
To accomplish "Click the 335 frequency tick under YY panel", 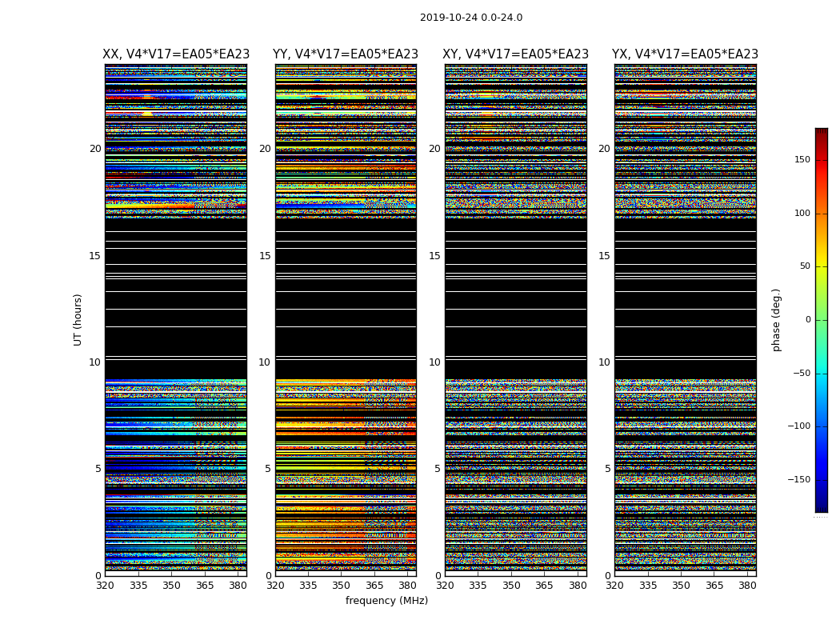I will 308,586.
